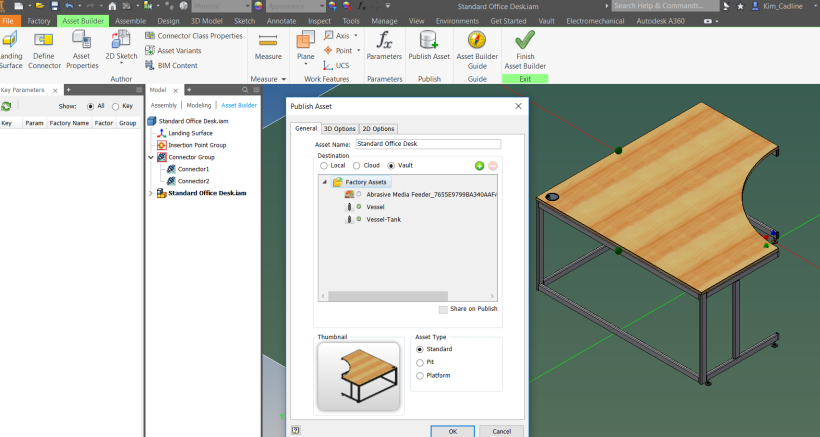
Task: Collapse the Connector Group node
Action: [151, 157]
